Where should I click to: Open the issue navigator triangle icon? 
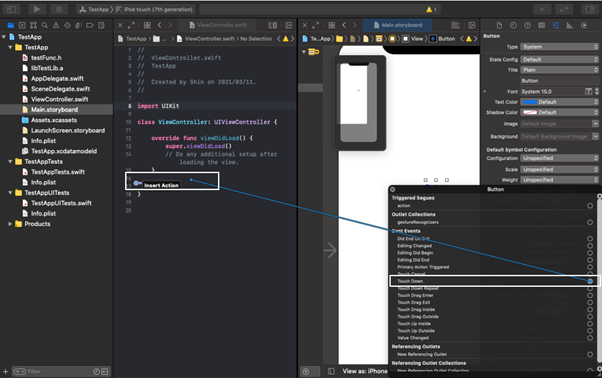pyautogui.click(x=56, y=25)
